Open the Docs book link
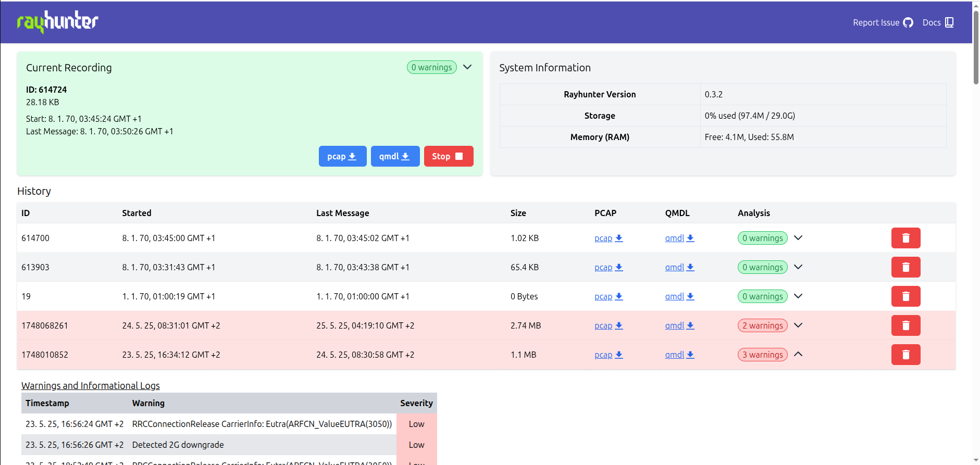The height and width of the screenshot is (465, 980). (938, 22)
